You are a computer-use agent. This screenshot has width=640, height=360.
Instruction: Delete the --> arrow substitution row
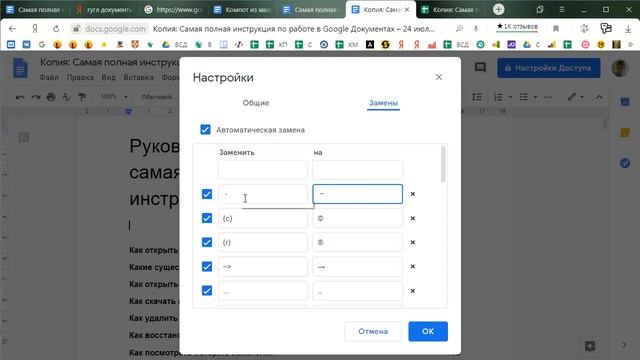coord(413,267)
